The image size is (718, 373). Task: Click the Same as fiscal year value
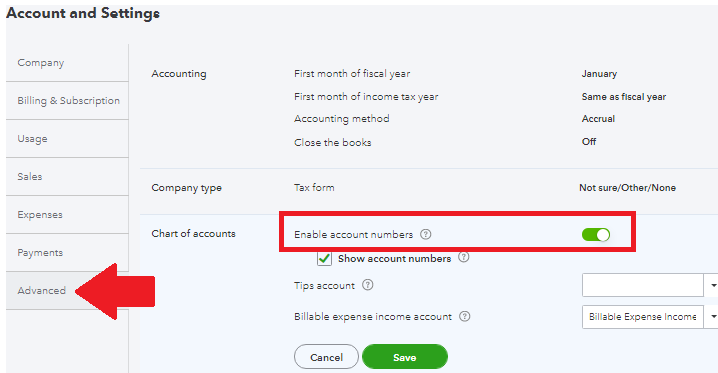point(624,97)
